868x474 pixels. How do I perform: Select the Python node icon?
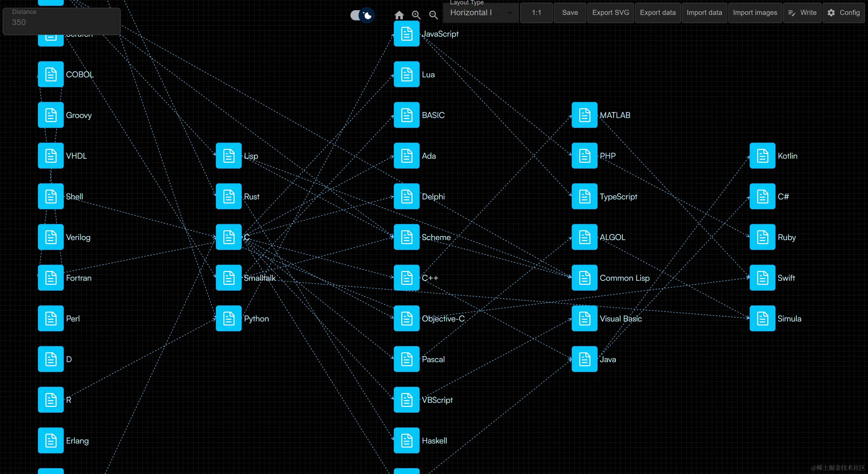click(x=228, y=318)
